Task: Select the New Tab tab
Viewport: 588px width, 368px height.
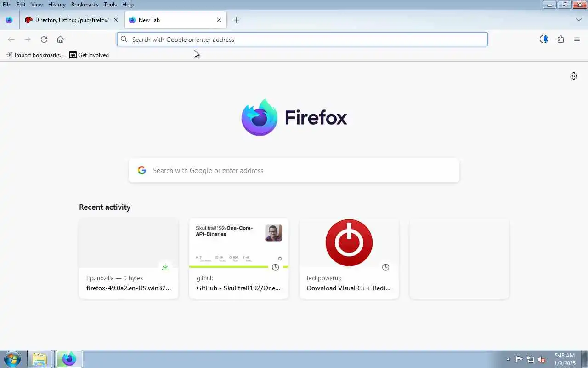Action: tap(175, 20)
